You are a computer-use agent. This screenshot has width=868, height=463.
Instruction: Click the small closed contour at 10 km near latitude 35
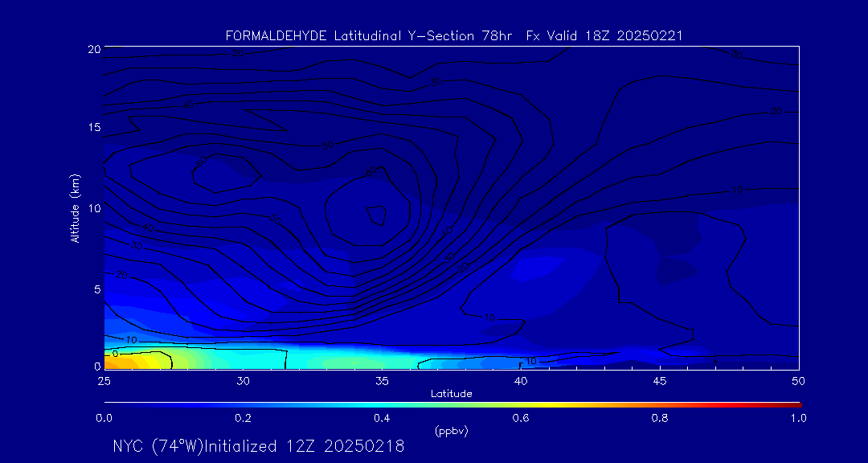pos(377,215)
